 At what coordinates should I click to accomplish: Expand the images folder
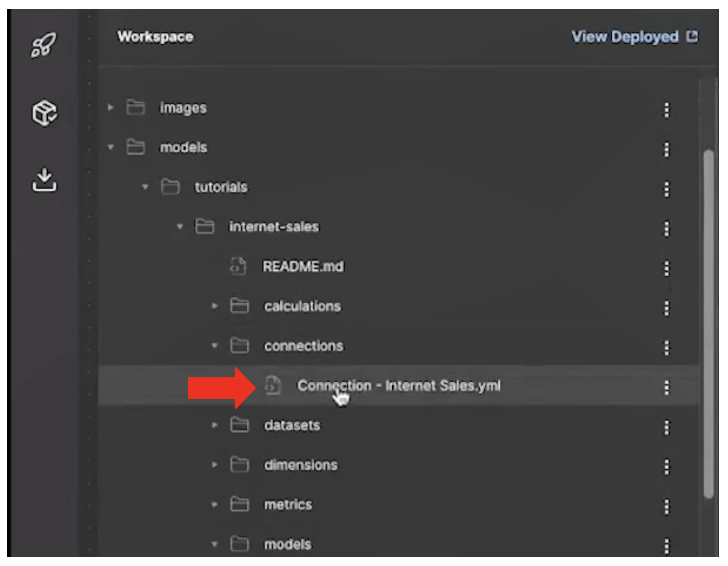pyautogui.click(x=110, y=108)
